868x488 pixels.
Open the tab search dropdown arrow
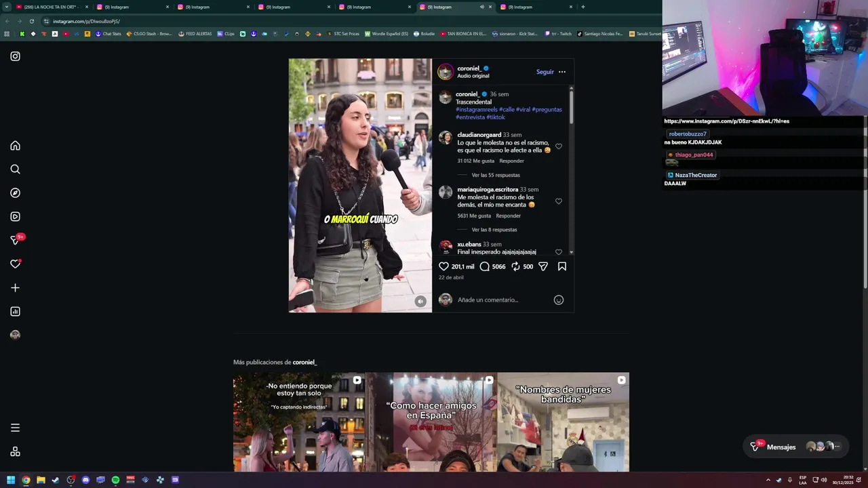[x=7, y=7]
